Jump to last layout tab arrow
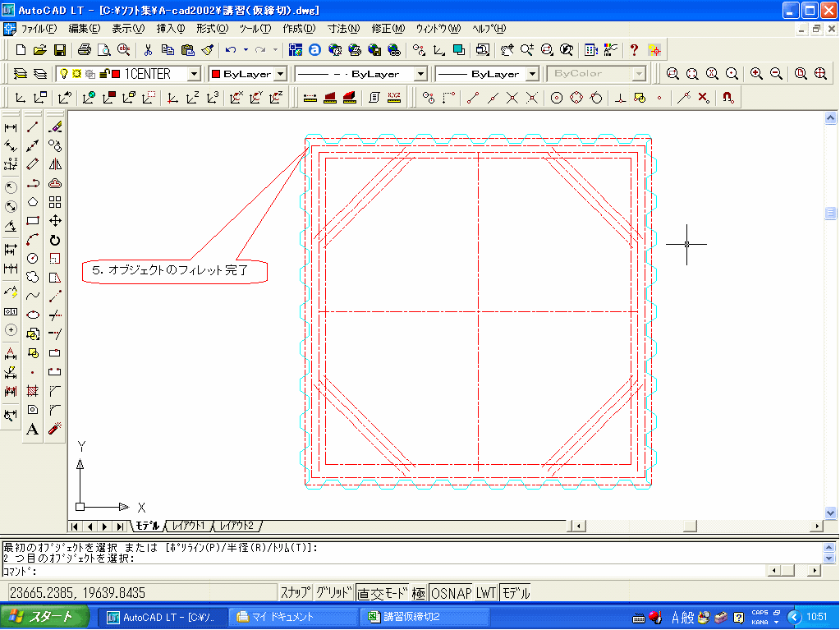The width and height of the screenshot is (840, 630). pyautogui.click(x=121, y=527)
